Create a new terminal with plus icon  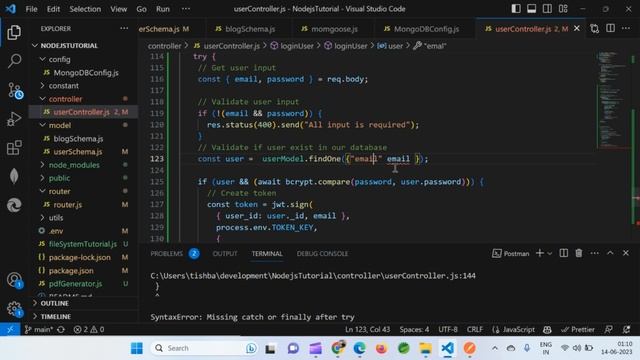point(539,253)
